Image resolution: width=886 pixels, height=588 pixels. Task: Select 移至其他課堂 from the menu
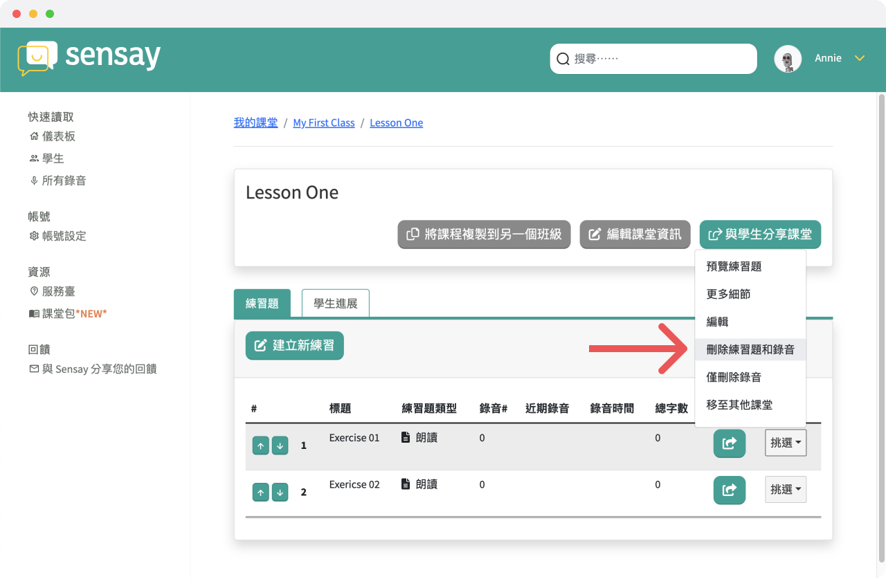tap(750, 405)
